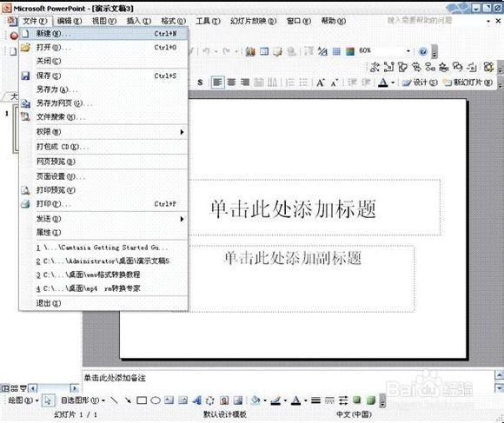Choose 打包成 CD from the File menu
Screen dimensions: 504x423
[103, 147]
